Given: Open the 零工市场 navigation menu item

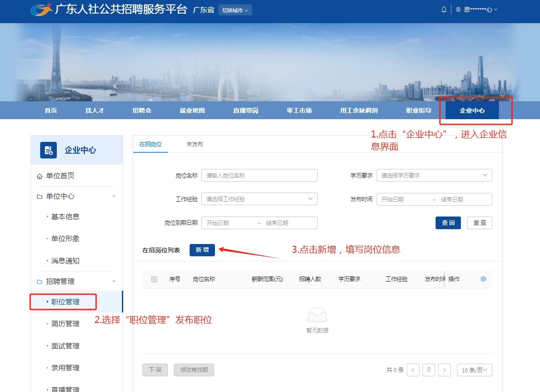Looking at the screenshot, I should 299,110.
